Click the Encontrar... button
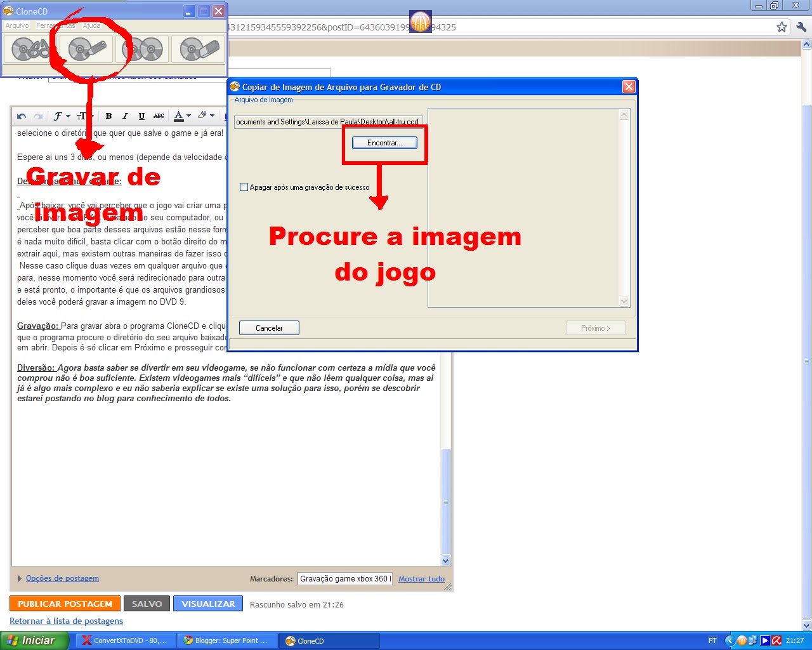The image size is (812, 650). (x=384, y=143)
